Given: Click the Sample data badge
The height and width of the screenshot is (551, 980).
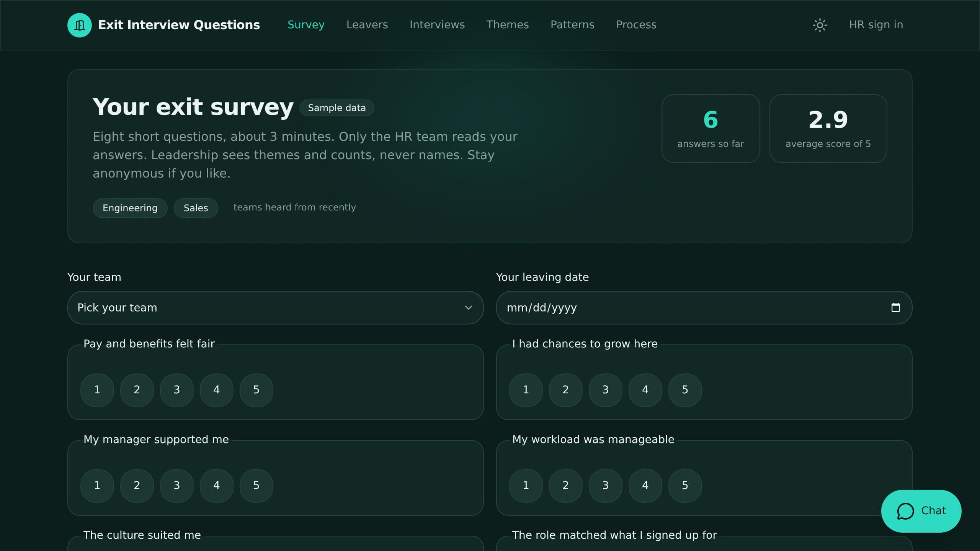Looking at the screenshot, I should click(x=337, y=108).
